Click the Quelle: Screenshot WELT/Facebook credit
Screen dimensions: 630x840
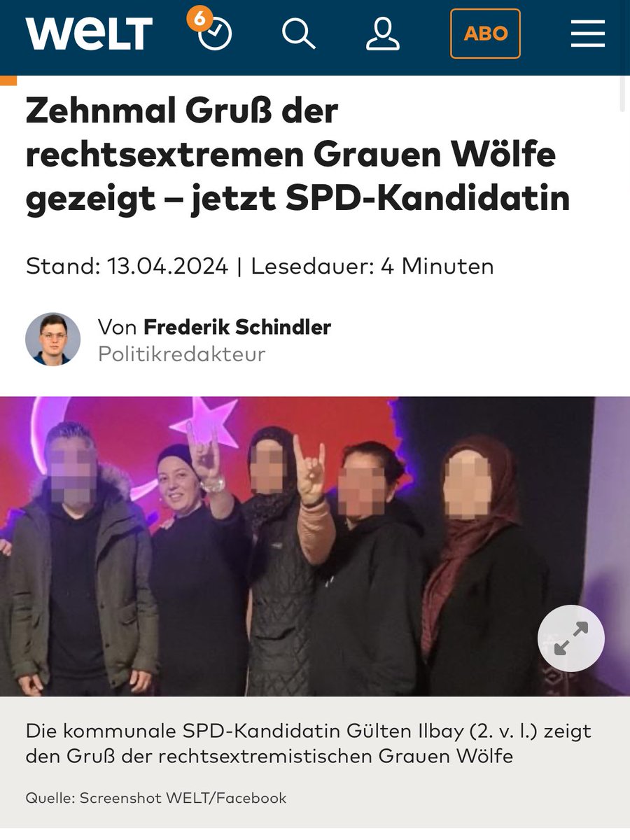(156, 798)
